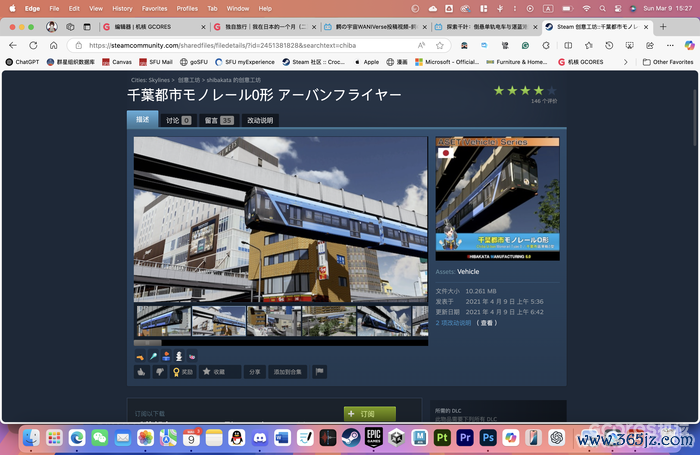The width and height of the screenshot is (700, 455).
Task: Open the ChatGPT bookmark
Action: [x=22, y=62]
